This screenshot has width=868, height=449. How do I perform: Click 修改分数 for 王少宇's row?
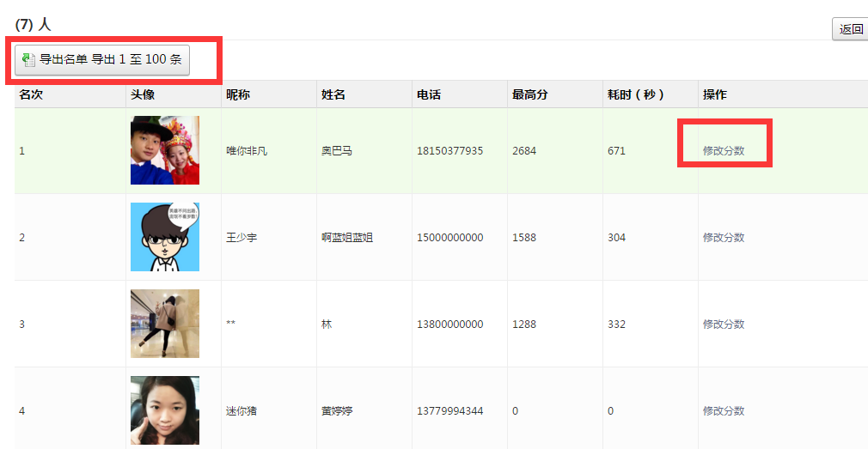point(723,237)
